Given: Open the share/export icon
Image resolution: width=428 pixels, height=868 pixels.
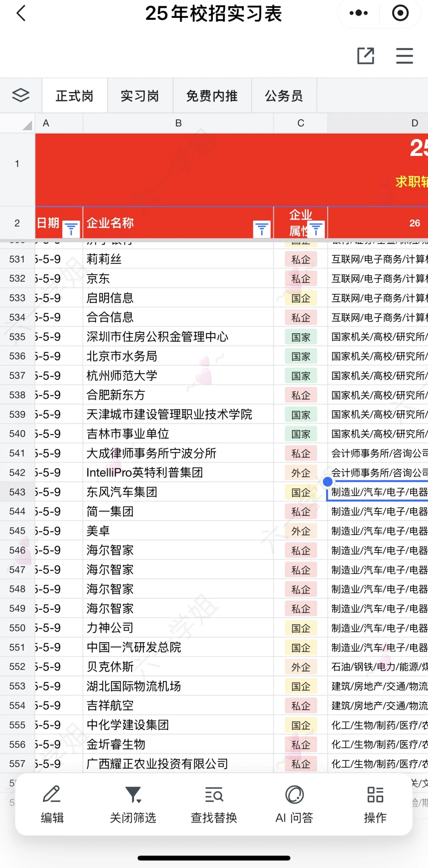Looking at the screenshot, I should point(366,56).
